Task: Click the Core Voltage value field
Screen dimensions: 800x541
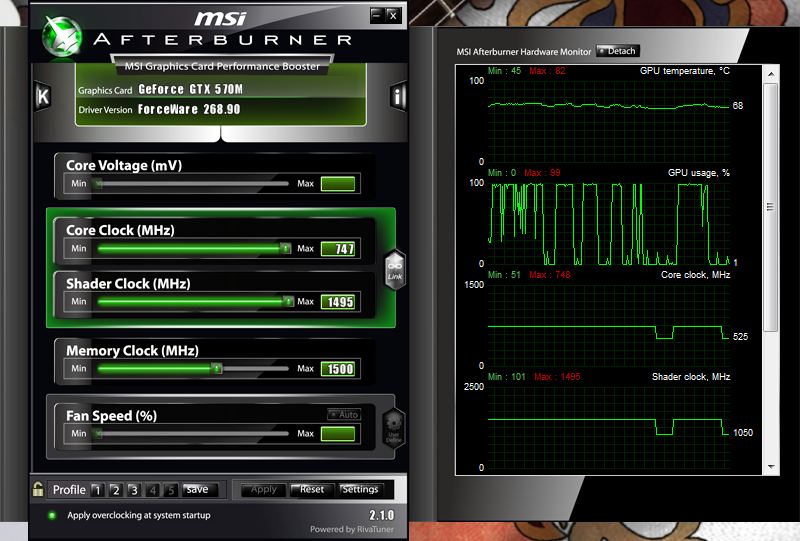Action: pos(338,184)
